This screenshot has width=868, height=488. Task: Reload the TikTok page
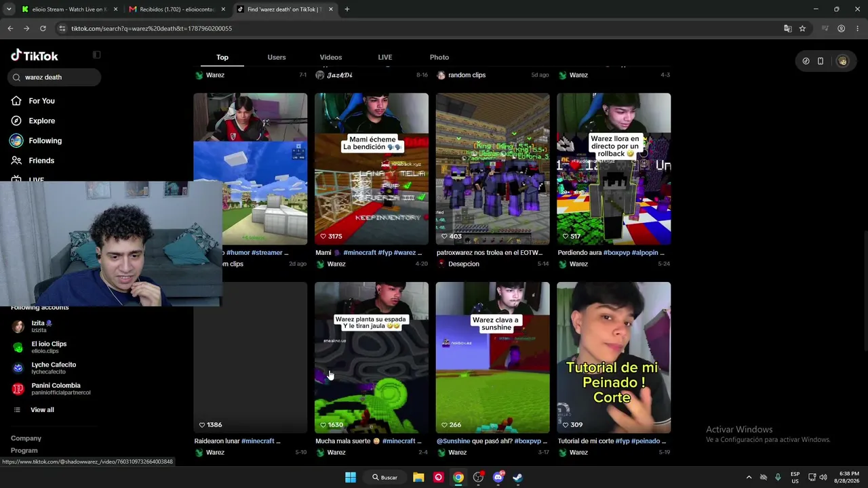[x=43, y=28]
